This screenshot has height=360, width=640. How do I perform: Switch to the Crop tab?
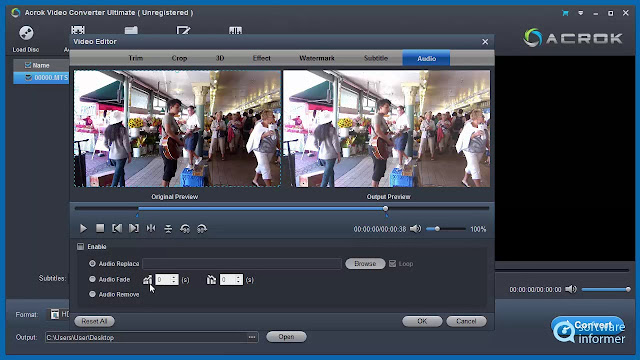click(179, 58)
